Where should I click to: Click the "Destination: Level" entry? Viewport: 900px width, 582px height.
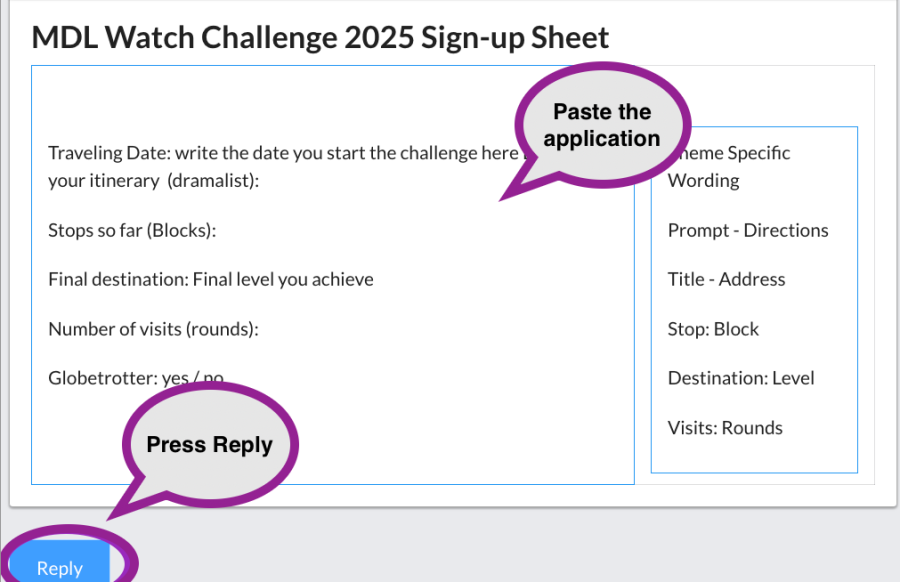(x=741, y=378)
